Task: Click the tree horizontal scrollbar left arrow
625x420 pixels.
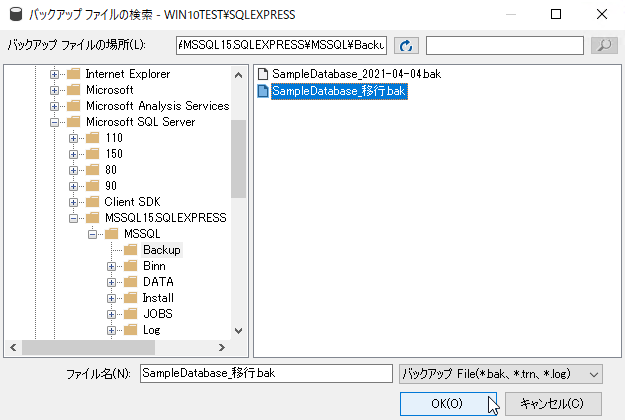Action: [13, 347]
